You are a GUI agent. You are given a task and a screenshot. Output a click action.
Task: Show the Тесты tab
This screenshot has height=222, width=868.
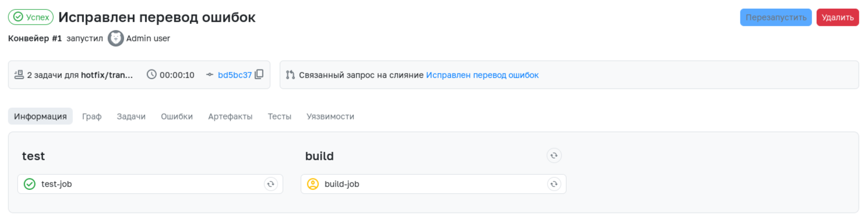(x=279, y=116)
